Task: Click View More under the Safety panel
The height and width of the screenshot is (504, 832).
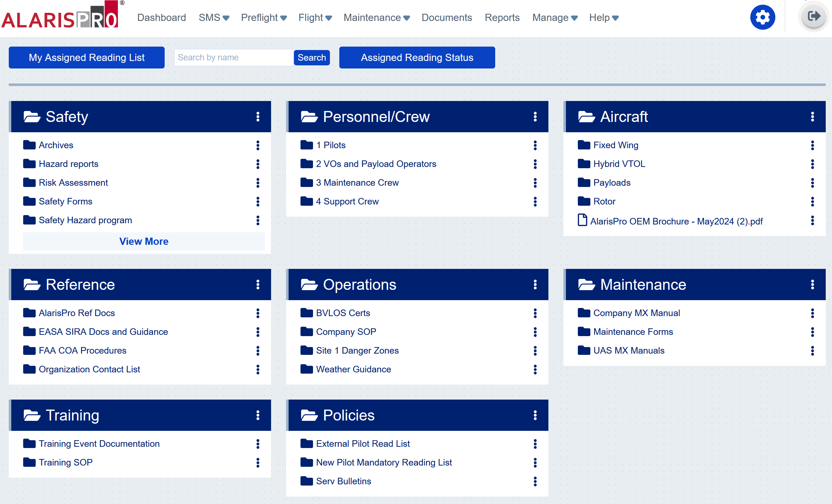Action: (143, 241)
